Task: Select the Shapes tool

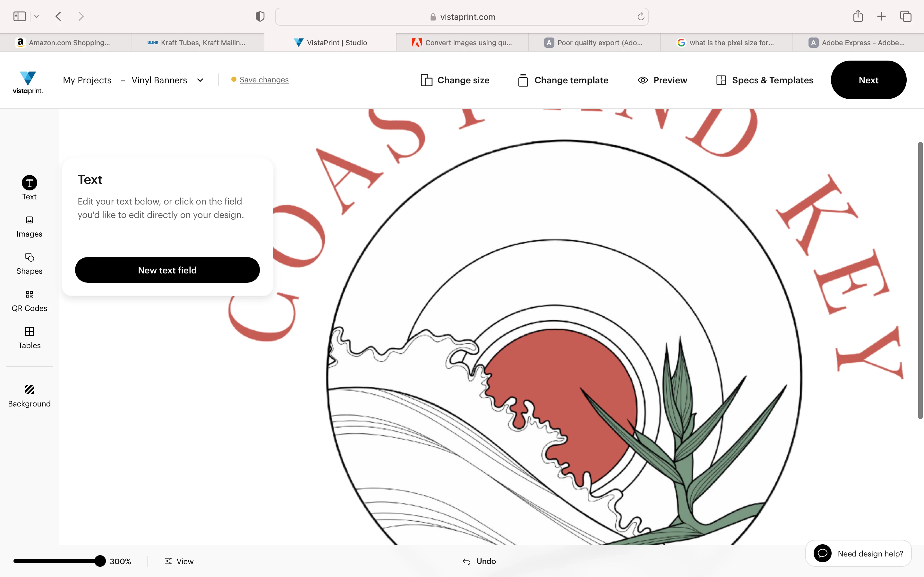Action: pos(30,264)
